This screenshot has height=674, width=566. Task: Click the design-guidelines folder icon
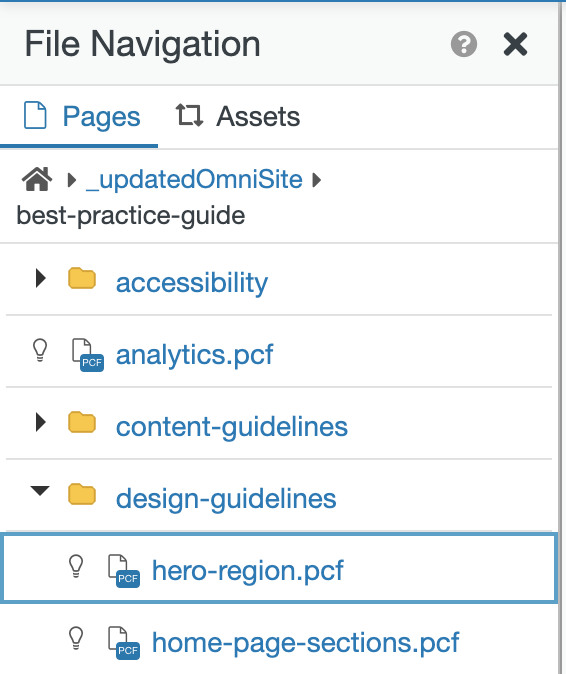pyautogui.click(x=82, y=494)
